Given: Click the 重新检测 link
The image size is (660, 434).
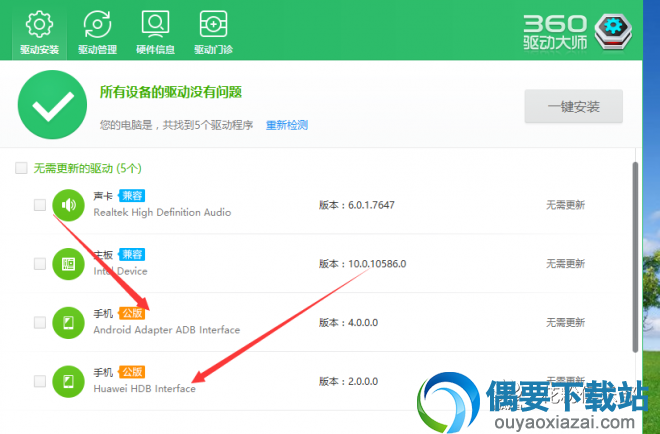Looking at the screenshot, I should pos(287,125).
